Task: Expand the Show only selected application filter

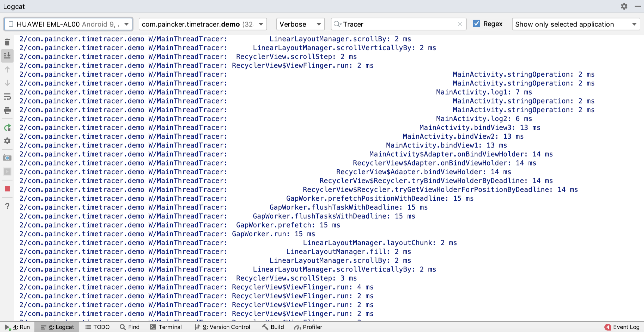Action: pyautogui.click(x=576, y=24)
